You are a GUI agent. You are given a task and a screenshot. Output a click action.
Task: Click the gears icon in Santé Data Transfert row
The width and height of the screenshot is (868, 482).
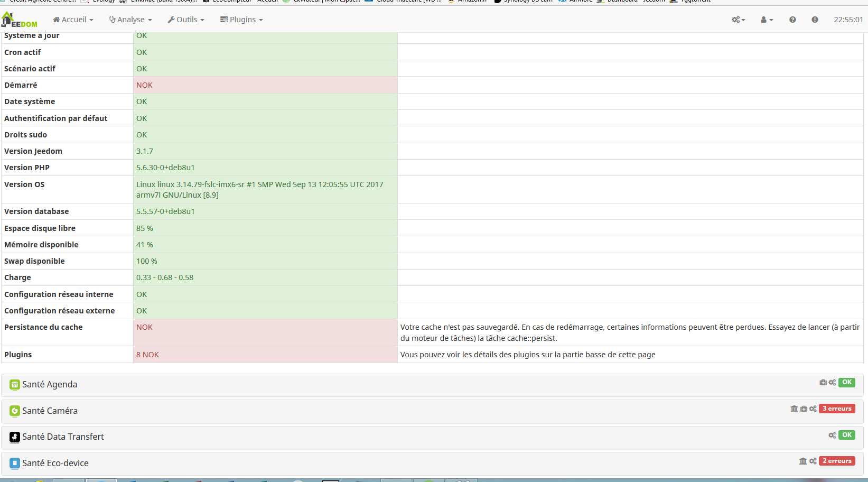tap(832, 435)
